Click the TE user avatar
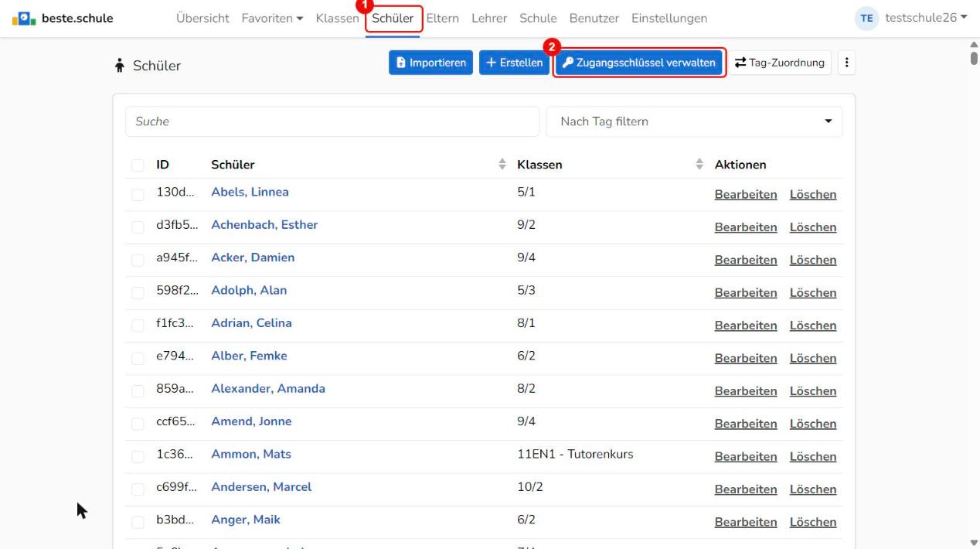 pos(866,19)
